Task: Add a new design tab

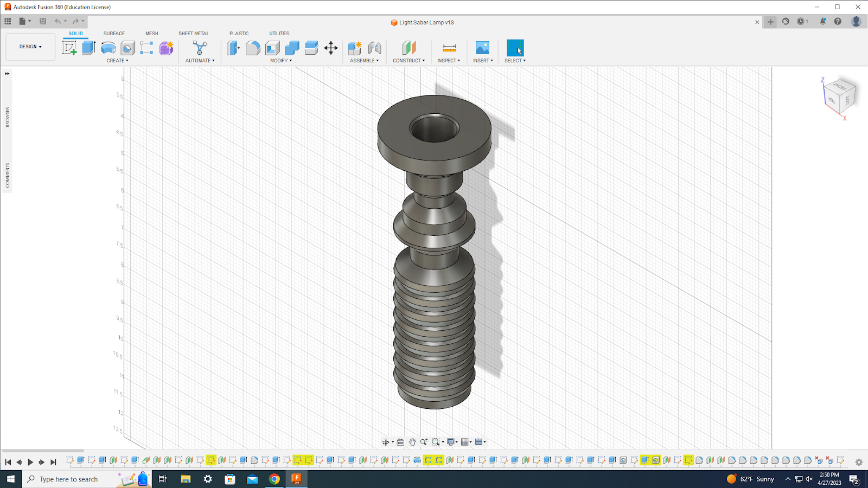Action: [770, 22]
